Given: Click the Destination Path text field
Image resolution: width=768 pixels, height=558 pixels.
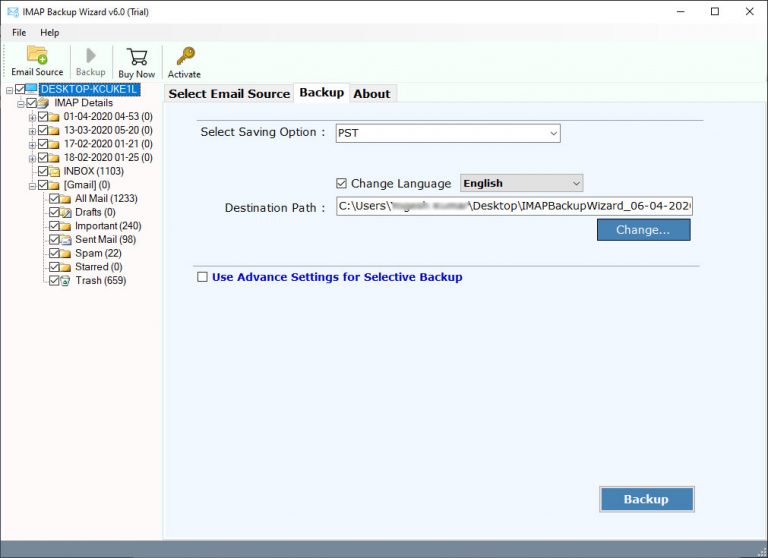Looking at the screenshot, I should (x=514, y=206).
